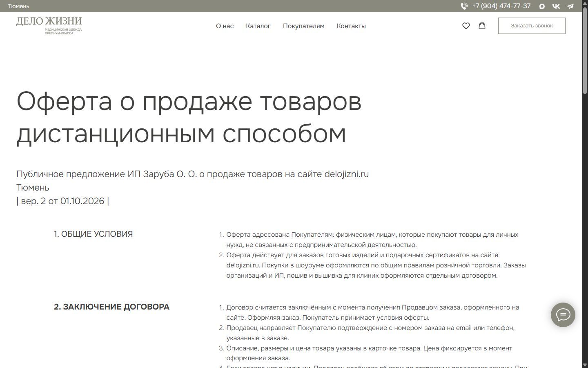The image size is (588, 368).
Task: Go to home via Дело Жизни logo
Action: click(x=49, y=25)
